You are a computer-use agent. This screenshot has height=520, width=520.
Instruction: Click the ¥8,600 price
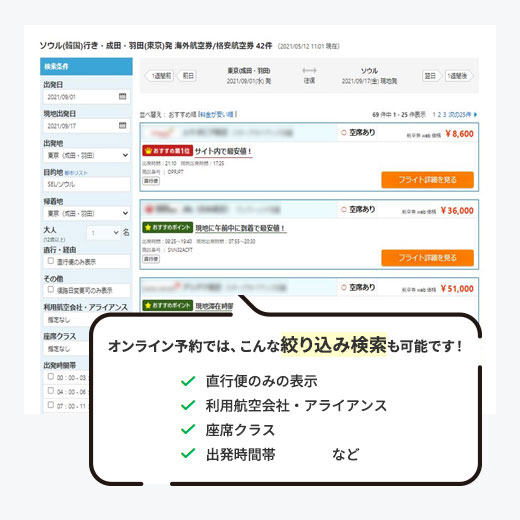click(x=459, y=134)
